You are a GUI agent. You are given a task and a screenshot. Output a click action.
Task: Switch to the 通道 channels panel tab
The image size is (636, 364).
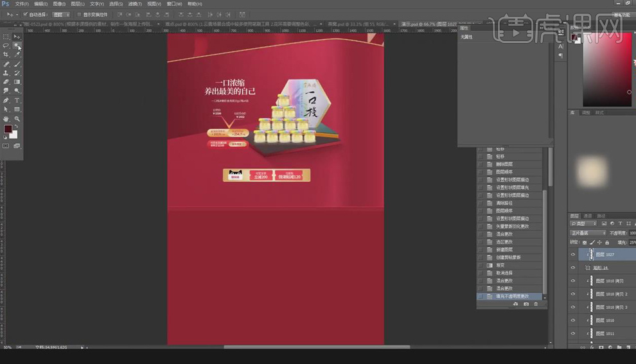(587, 216)
